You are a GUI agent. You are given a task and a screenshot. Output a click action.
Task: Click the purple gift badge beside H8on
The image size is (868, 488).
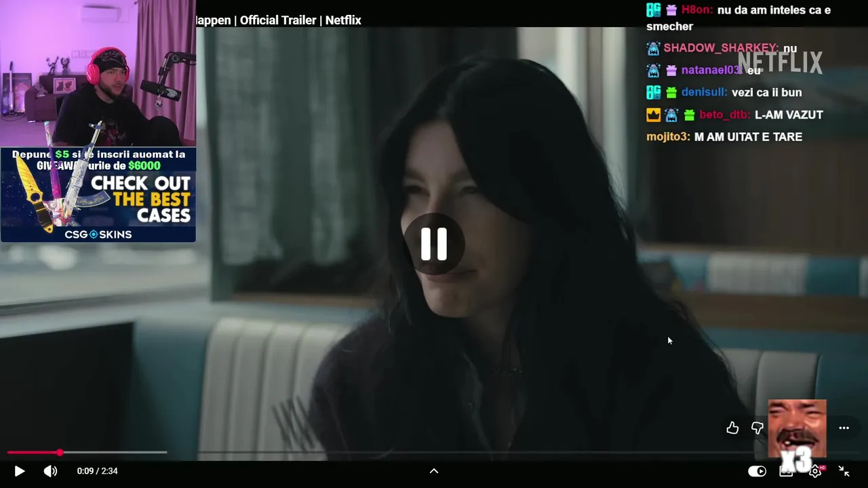[671, 10]
